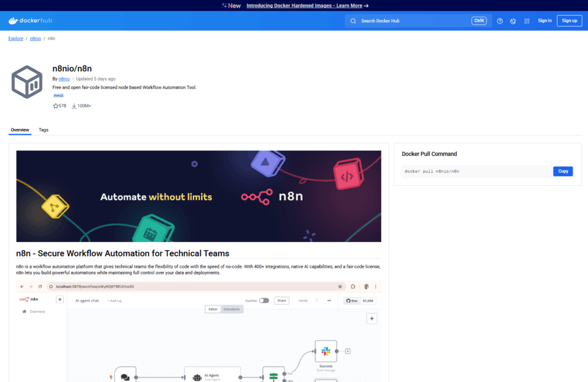588x382 pixels.
Task: Click back arrow in embedded browser screenshot
Action: point(22,287)
